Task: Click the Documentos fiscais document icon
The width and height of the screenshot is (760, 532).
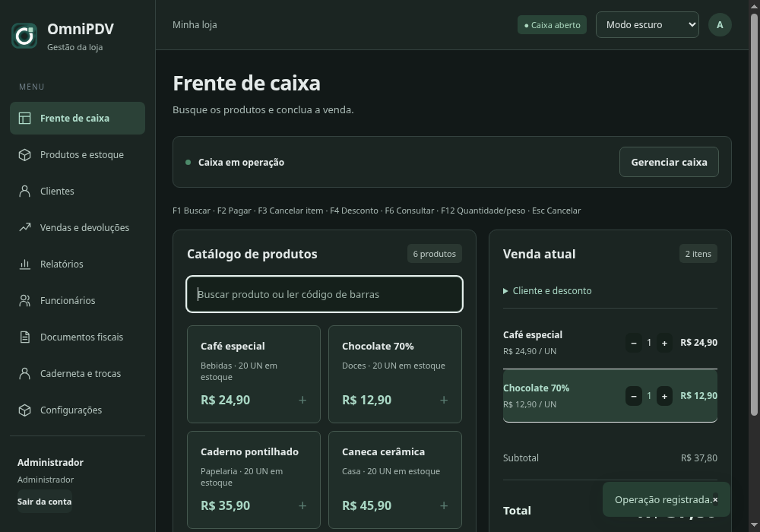Action: coord(25,337)
